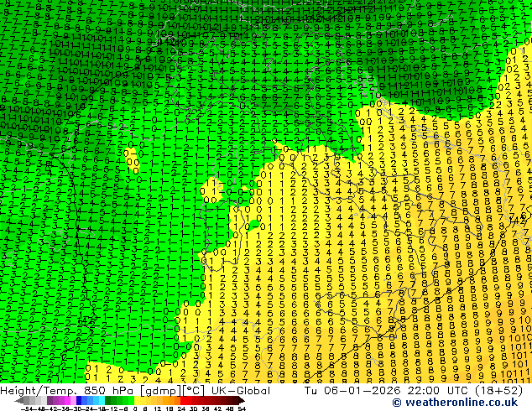Click the '-54' legend scale value
Viewport: 532px width, 411px height.
pyautogui.click(x=27, y=409)
